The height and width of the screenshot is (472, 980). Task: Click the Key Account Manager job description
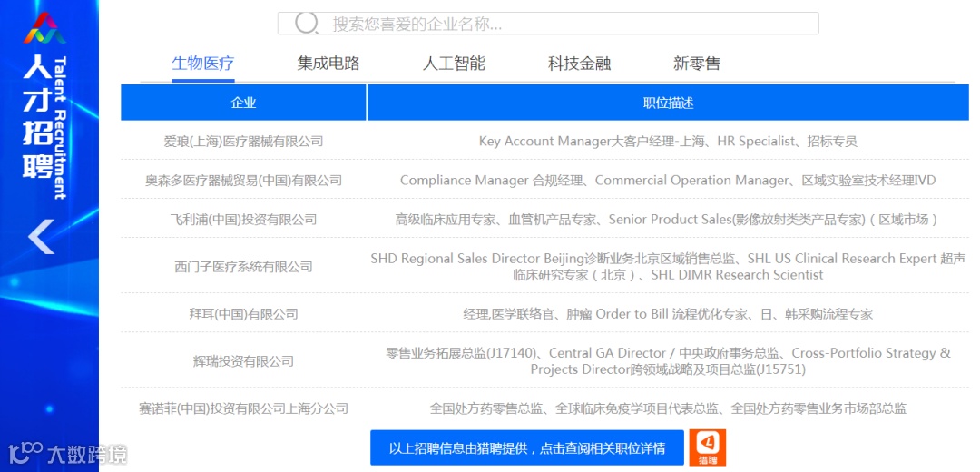pos(668,142)
